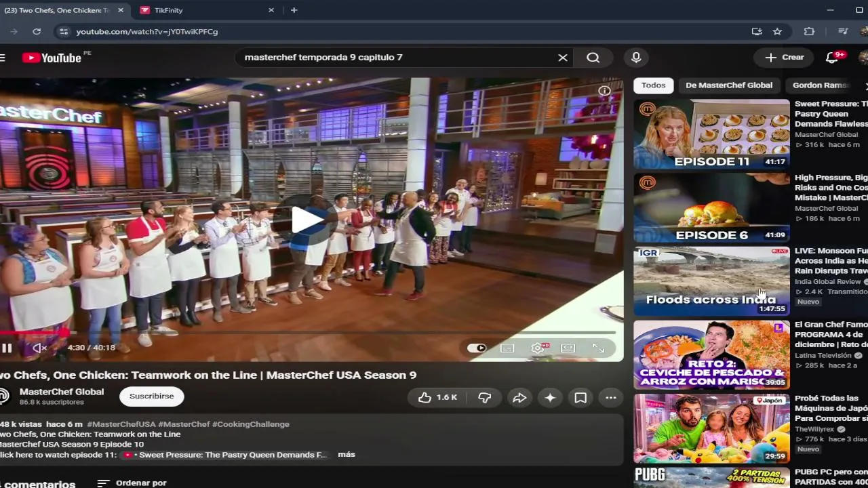This screenshot has height=488, width=868.
Task: Open the 'Floods across India' live thumbnail
Action: (x=711, y=281)
